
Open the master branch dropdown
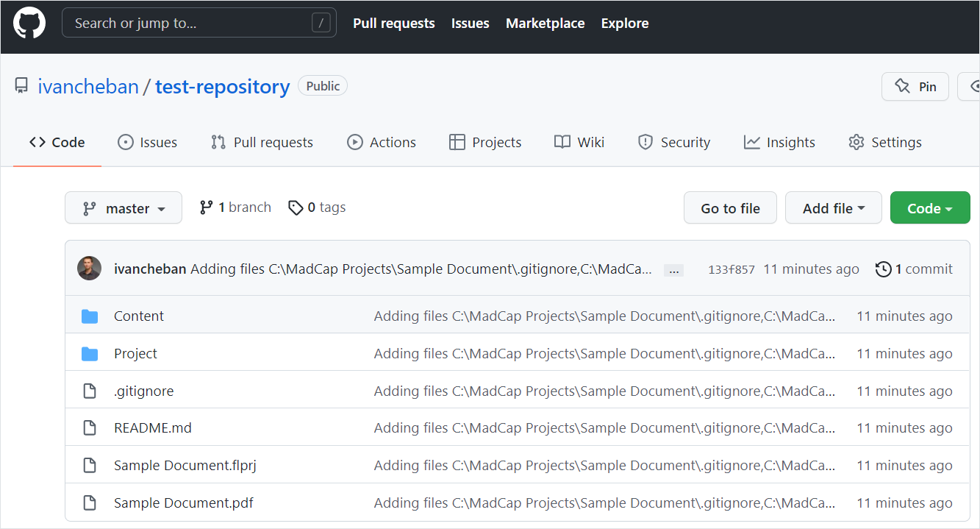[x=123, y=207]
